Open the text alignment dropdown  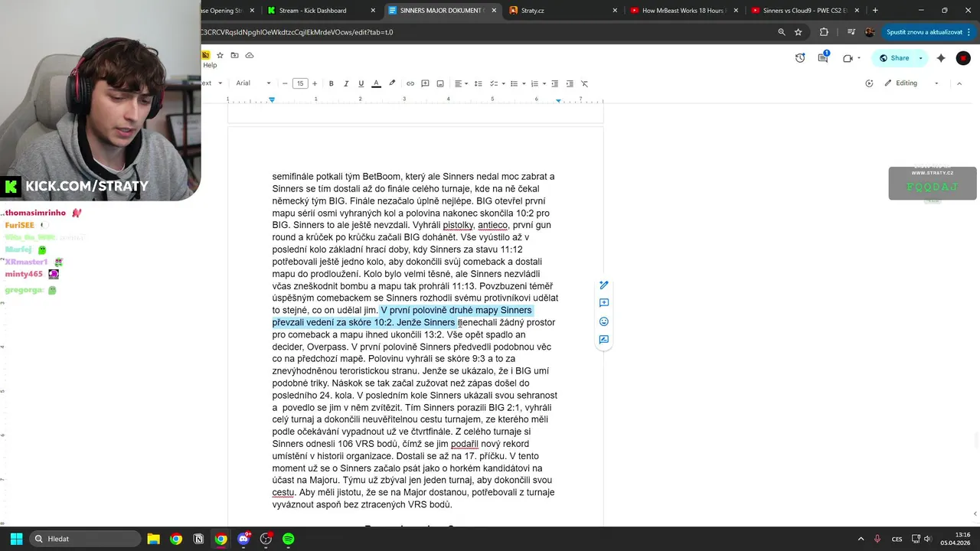coord(461,83)
